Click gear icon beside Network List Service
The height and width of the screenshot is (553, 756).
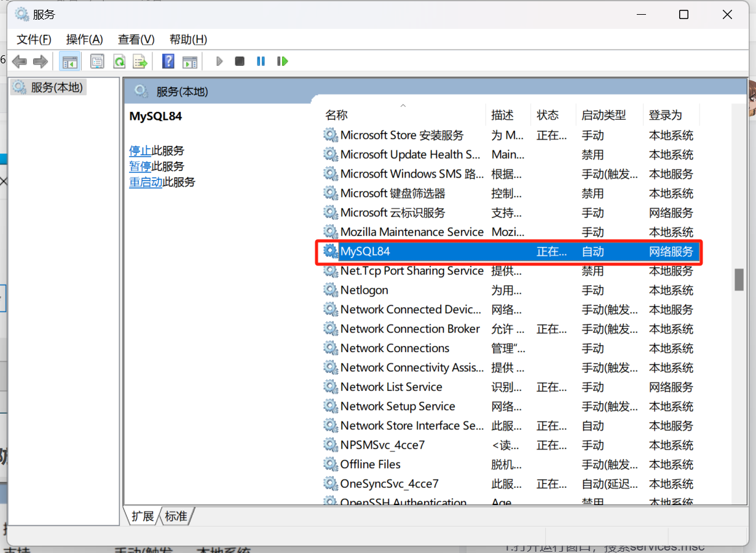[331, 387]
